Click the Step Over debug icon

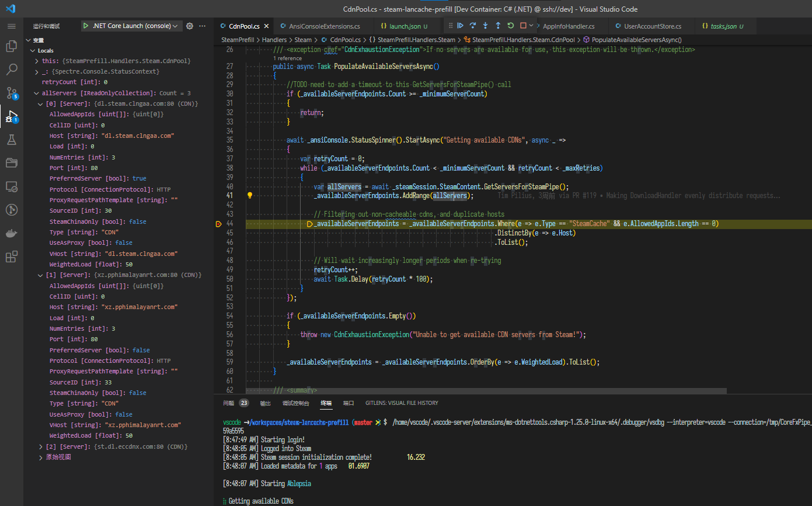tap(473, 26)
